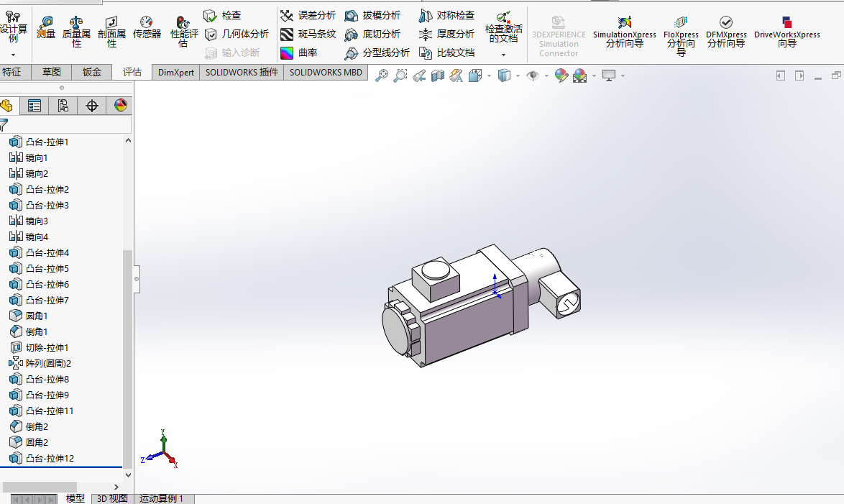The image size is (844, 504).
Task: Click the Edit Appearance color ball icon
Action: tap(561, 75)
